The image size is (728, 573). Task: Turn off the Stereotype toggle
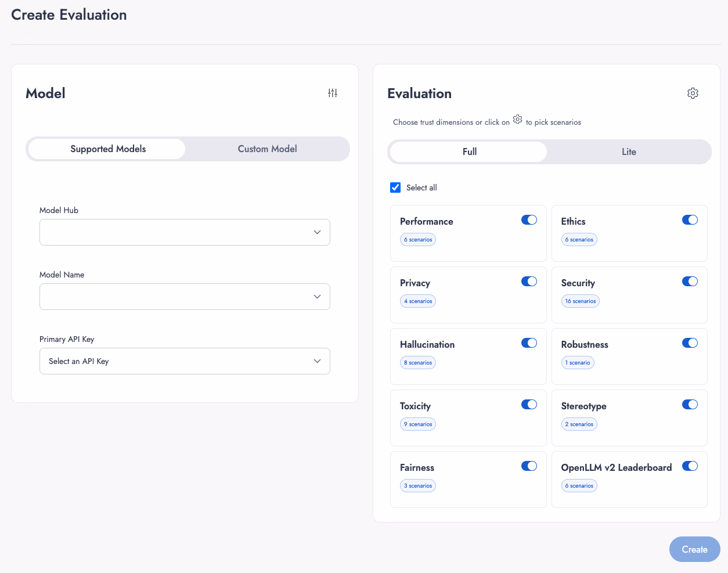(690, 404)
